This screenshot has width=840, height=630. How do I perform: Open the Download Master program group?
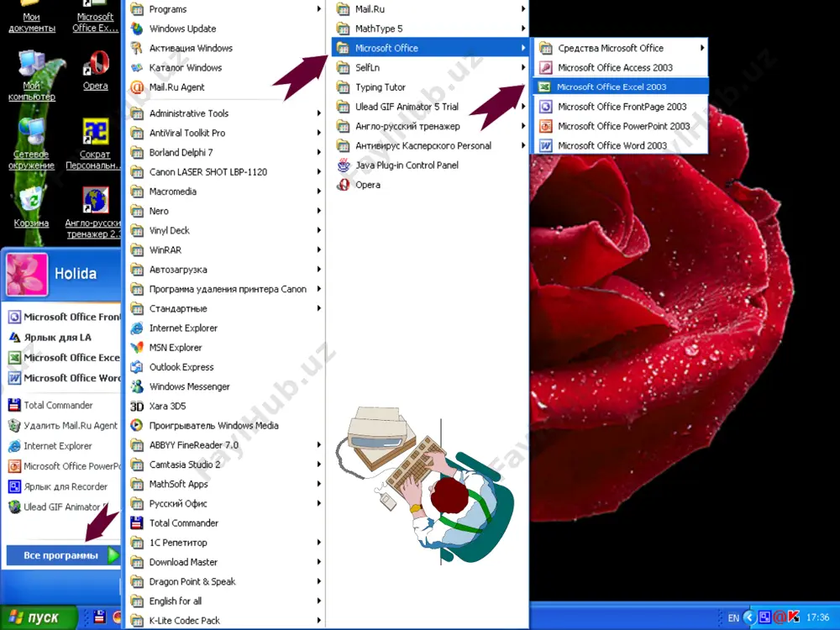click(226, 562)
